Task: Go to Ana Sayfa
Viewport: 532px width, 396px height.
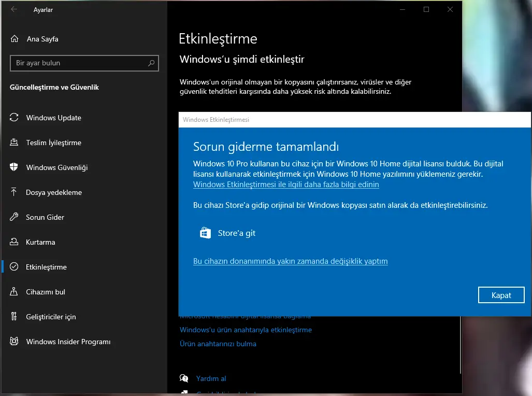Action: click(84, 39)
